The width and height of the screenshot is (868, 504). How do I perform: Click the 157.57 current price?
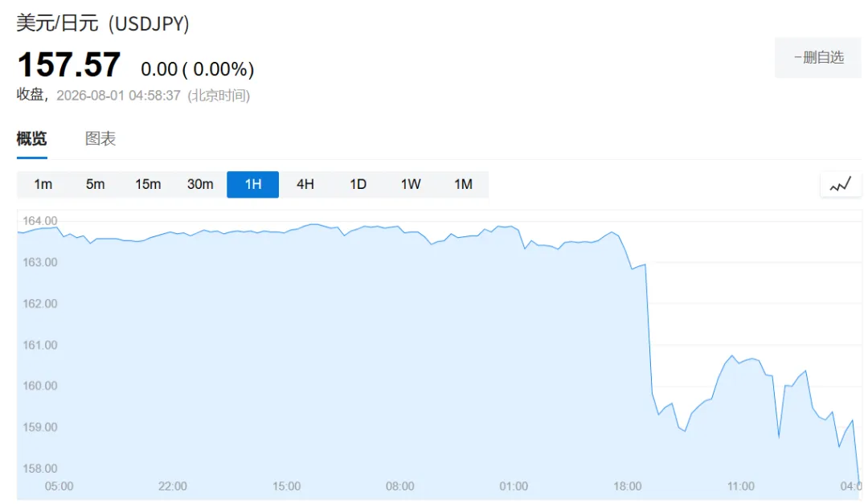click(69, 65)
